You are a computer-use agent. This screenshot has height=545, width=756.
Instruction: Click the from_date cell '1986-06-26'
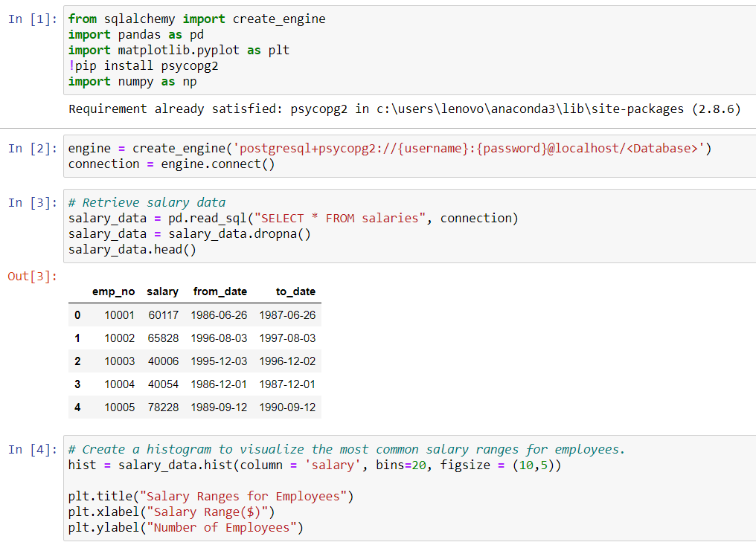coord(219,315)
